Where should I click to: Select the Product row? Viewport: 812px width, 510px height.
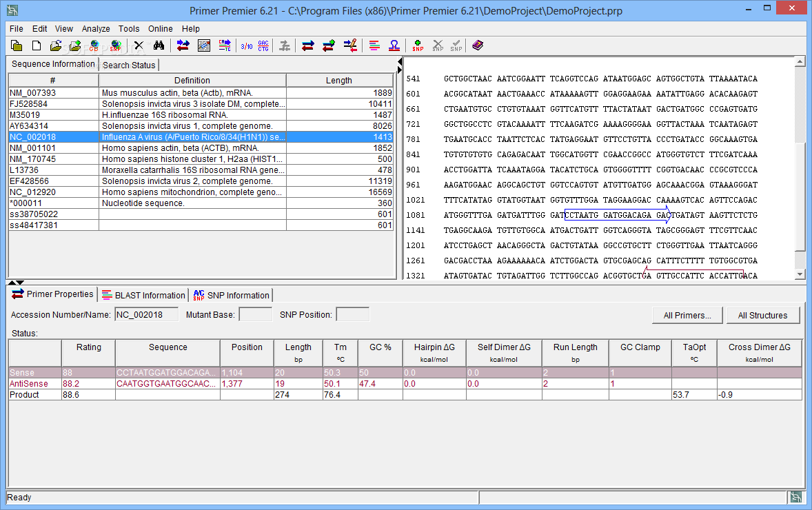(x=405, y=394)
